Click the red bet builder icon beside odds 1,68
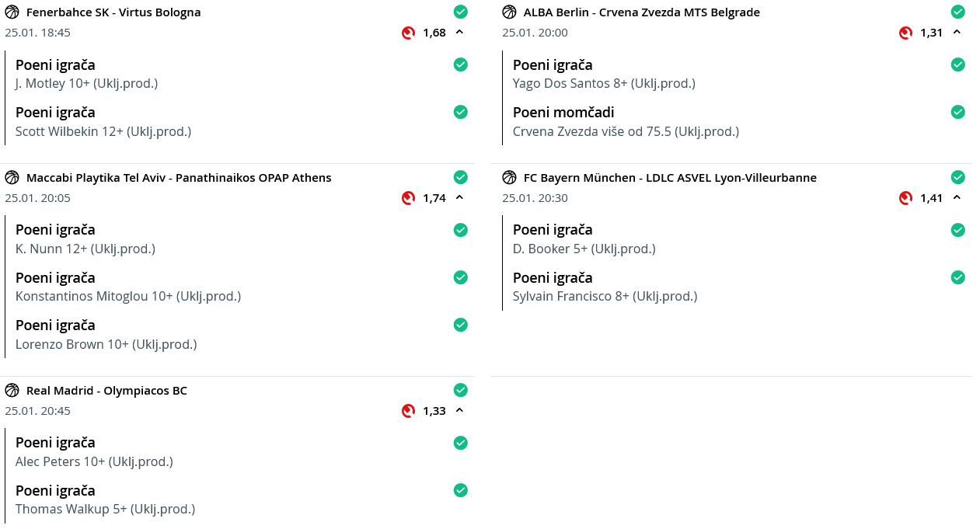The height and width of the screenshot is (529, 980). pos(408,33)
